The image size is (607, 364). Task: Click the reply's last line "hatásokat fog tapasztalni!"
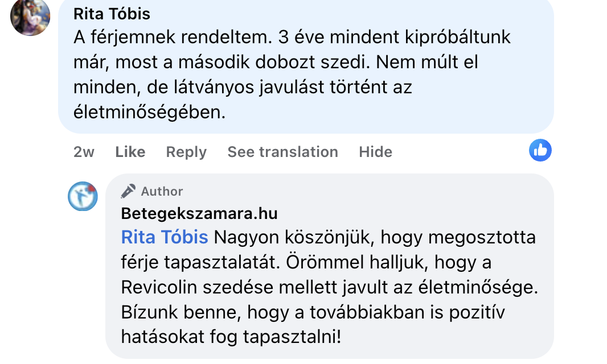(x=231, y=337)
